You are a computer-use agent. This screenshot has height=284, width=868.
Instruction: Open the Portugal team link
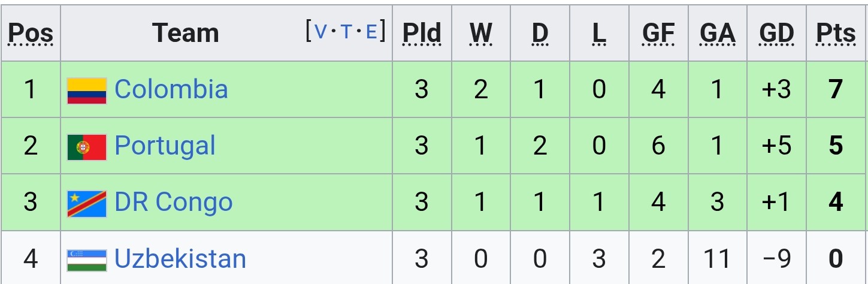165,146
